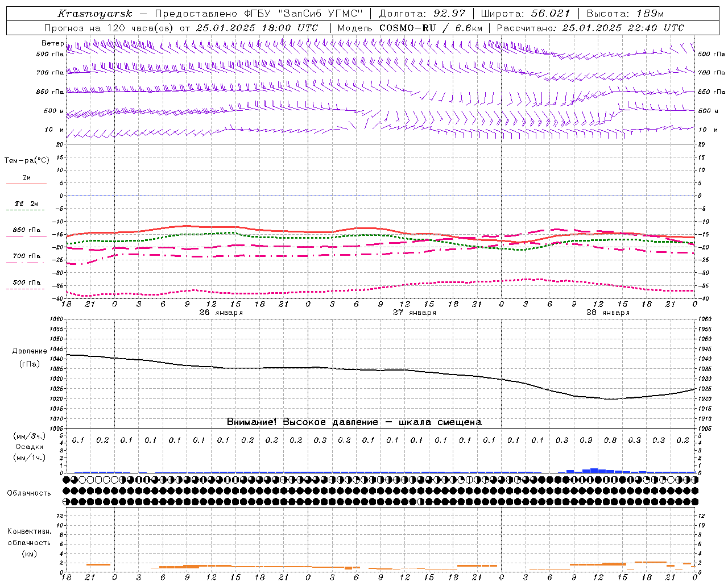This screenshot has width=728, height=582.
Task: Click the 0.8 precipitation value
Action: pyautogui.click(x=610, y=440)
